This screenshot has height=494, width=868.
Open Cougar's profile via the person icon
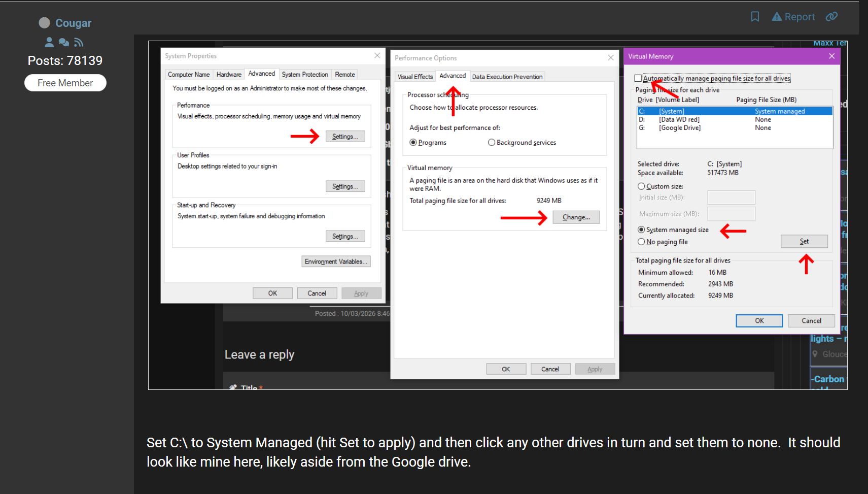click(x=49, y=42)
